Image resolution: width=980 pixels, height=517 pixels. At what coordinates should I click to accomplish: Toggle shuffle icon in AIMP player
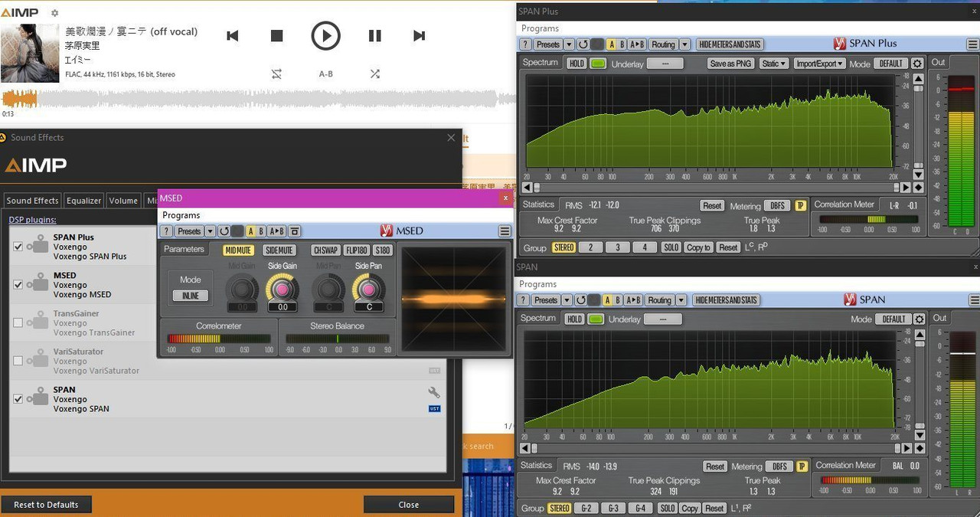374,74
